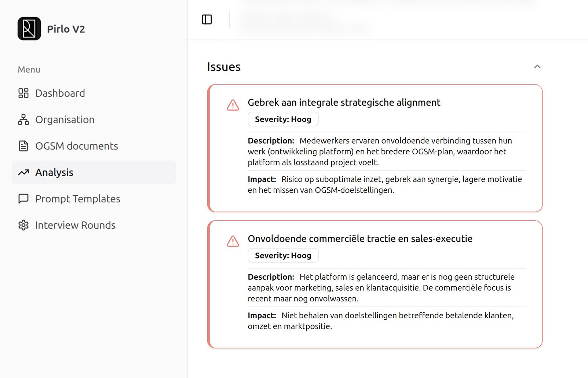Viewport: 588px width, 378px height.
Task: Open Prompt Templates from the sidebar
Action: (x=77, y=199)
